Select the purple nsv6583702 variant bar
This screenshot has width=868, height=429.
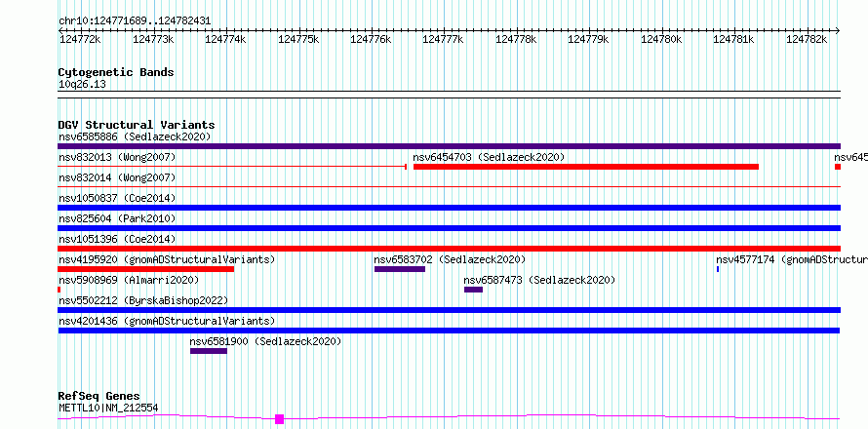coord(400,269)
